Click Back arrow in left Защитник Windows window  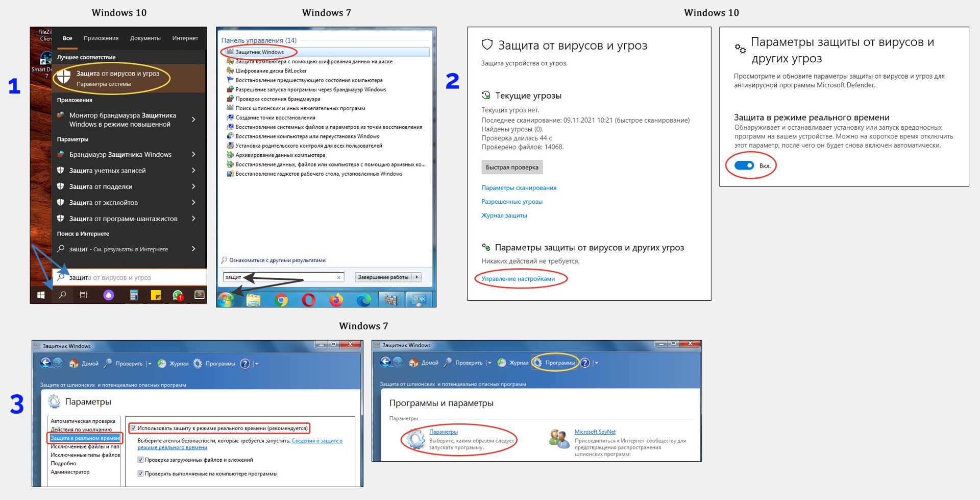[x=45, y=363]
